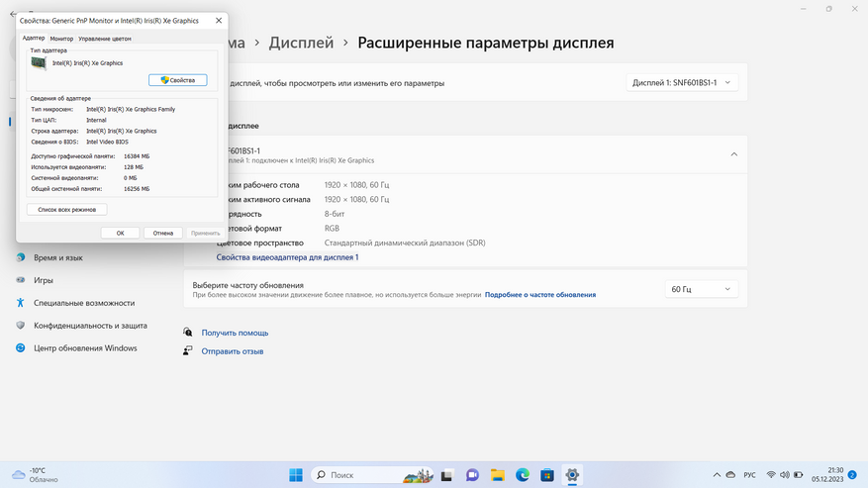Switch to the Монитор tab
Screen dimensions: 868x488
coord(61,39)
